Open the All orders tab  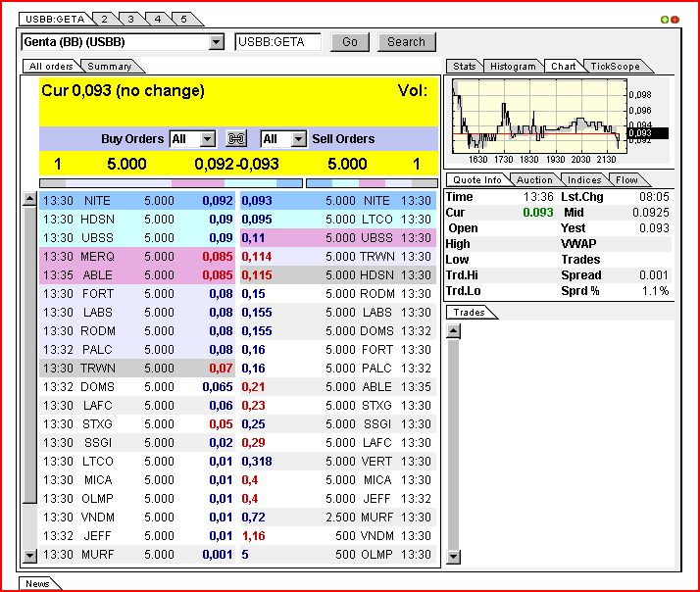click(51, 66)
